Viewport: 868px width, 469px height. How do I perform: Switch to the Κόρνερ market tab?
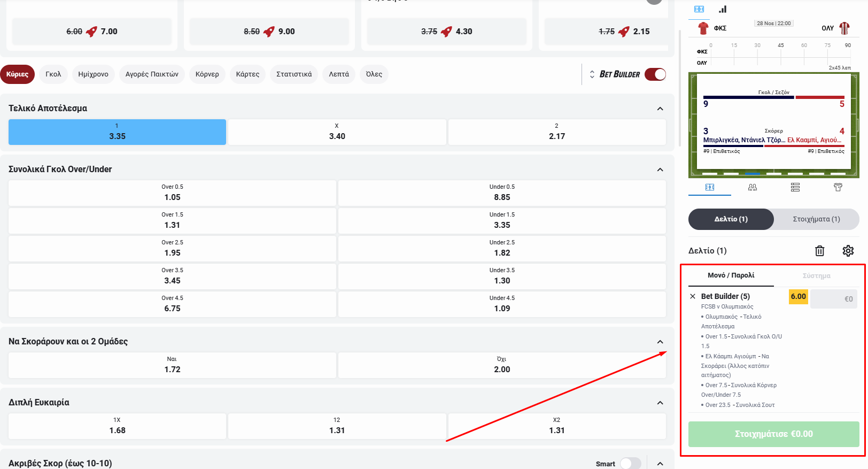(x=207, y=74)
